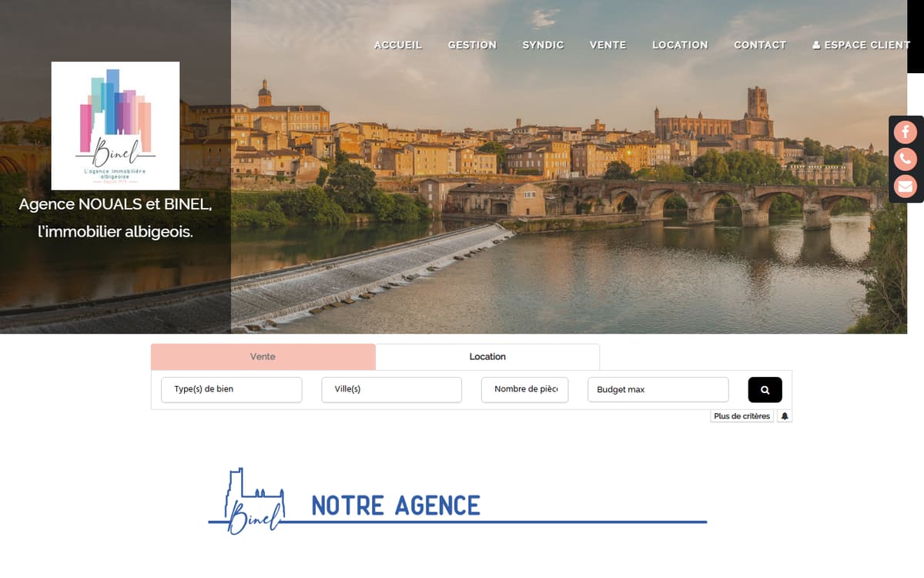Open the Nombre de pièces dropdown

pos(524,389)
